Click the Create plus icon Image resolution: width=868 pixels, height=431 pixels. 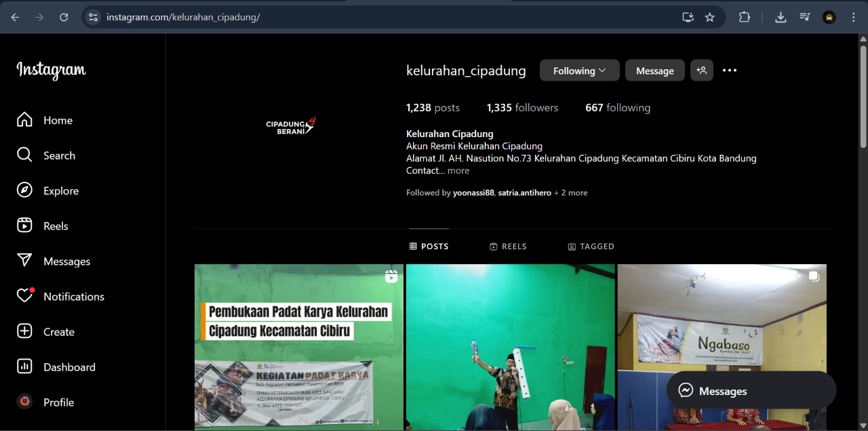[24, 332]
